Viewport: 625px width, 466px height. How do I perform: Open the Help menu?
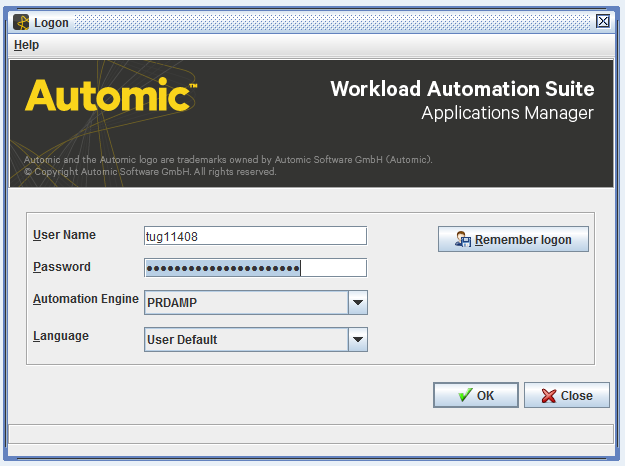[x=26, y=45]
